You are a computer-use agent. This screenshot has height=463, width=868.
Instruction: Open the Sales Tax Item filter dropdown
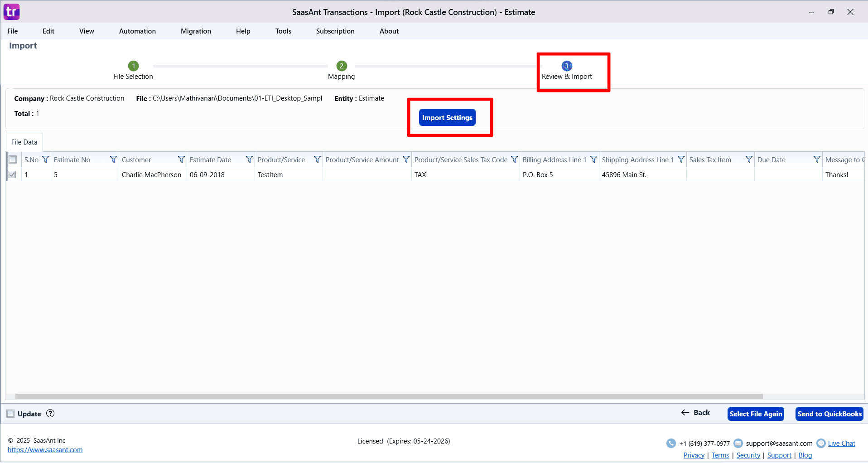(749, 159)
